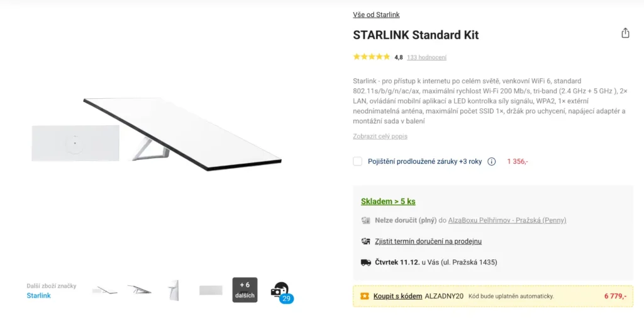Click the store pickup icon
The image size is (644, 318).
point(365,241)
